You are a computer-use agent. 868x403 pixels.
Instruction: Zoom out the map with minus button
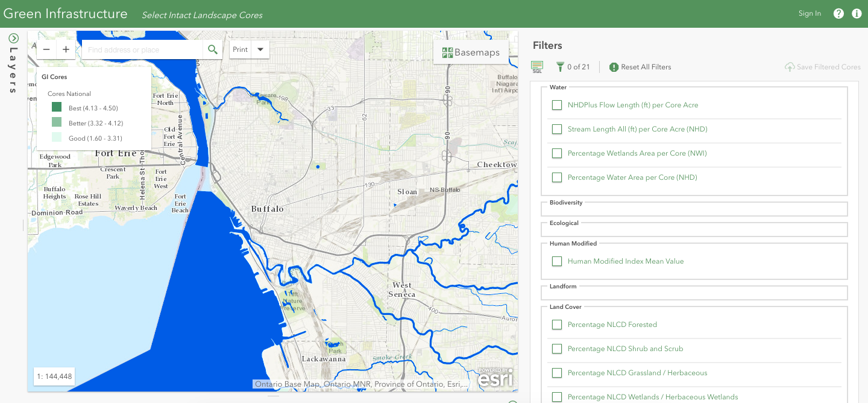coord(46,49)
